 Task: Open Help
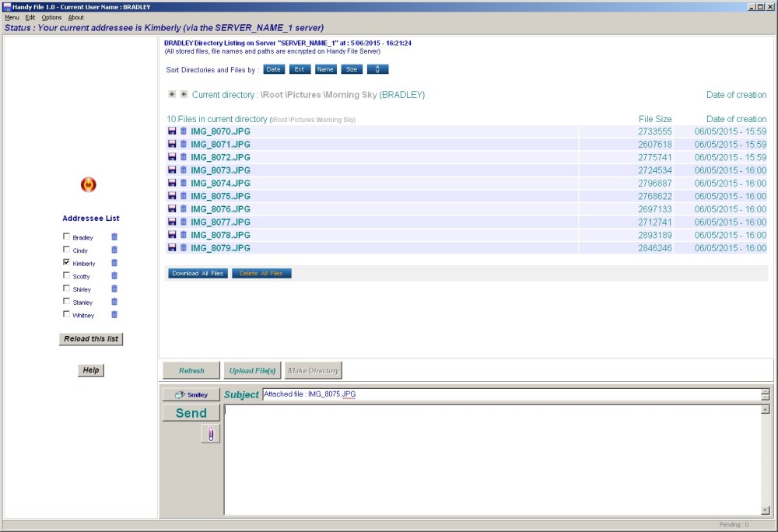click(x=91, y=370)
